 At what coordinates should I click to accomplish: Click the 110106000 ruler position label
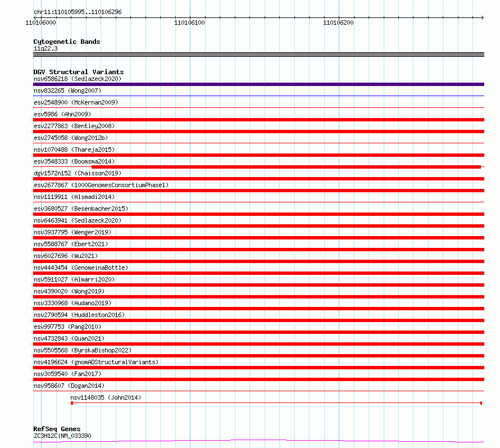tap(40, 22)
